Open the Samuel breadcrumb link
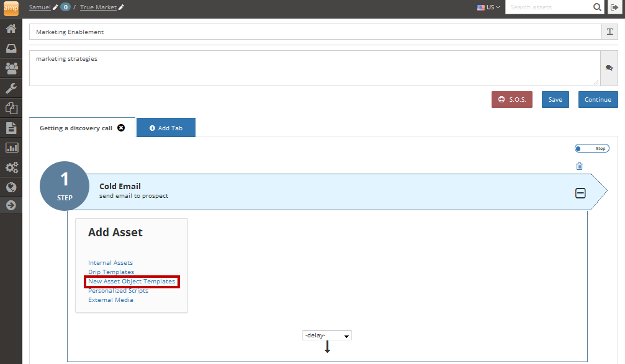The image size is (625, 364). (x=40, y=7)
